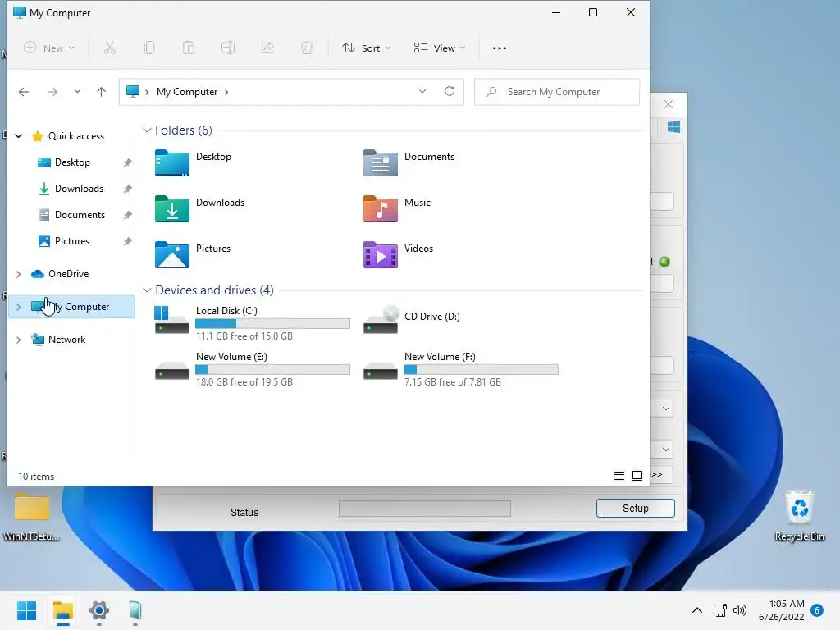Select the Videos folder icon

pos(381,255)
